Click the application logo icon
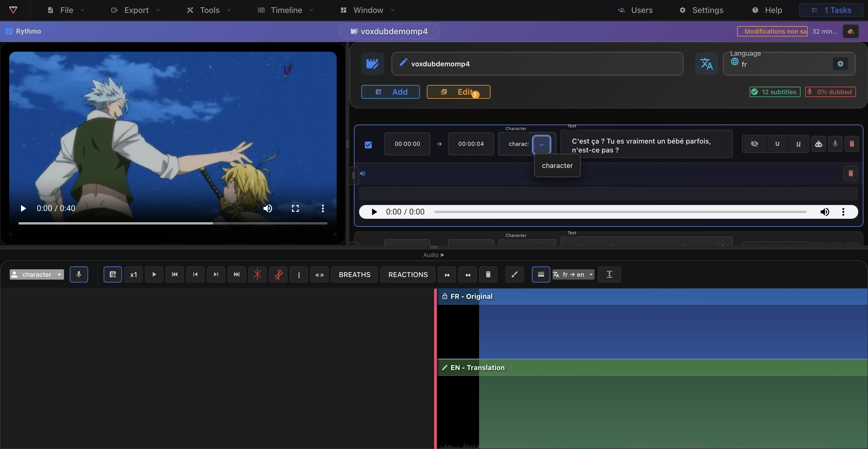This screenshot has height=449, width=868. [x=13, y=10]
